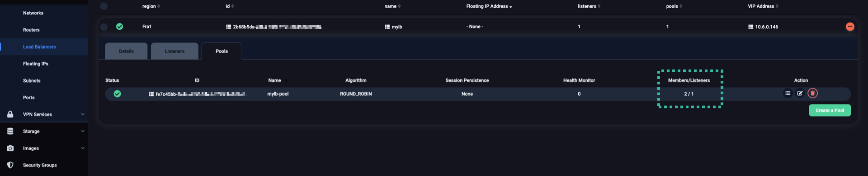Open Load Balancers in the sidebar
This screenshot has width=868, height=176.
(x=39, y=47)
